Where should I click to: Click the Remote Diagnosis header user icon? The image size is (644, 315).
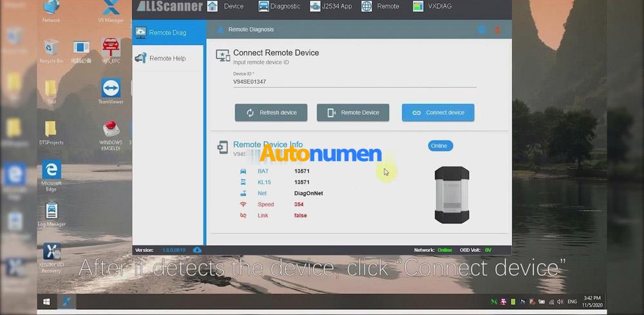pos(220,29)
